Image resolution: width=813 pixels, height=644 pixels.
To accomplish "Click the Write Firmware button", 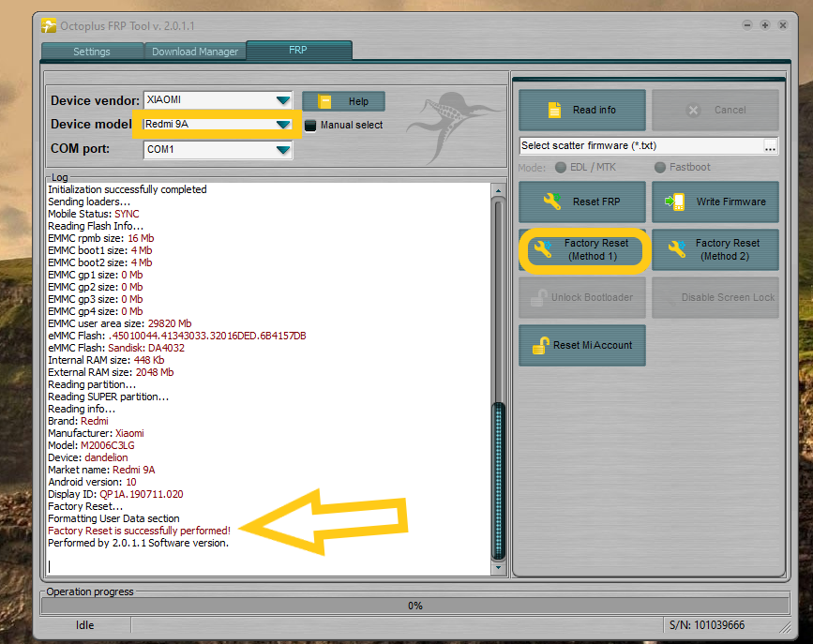I will click(715, 202).
